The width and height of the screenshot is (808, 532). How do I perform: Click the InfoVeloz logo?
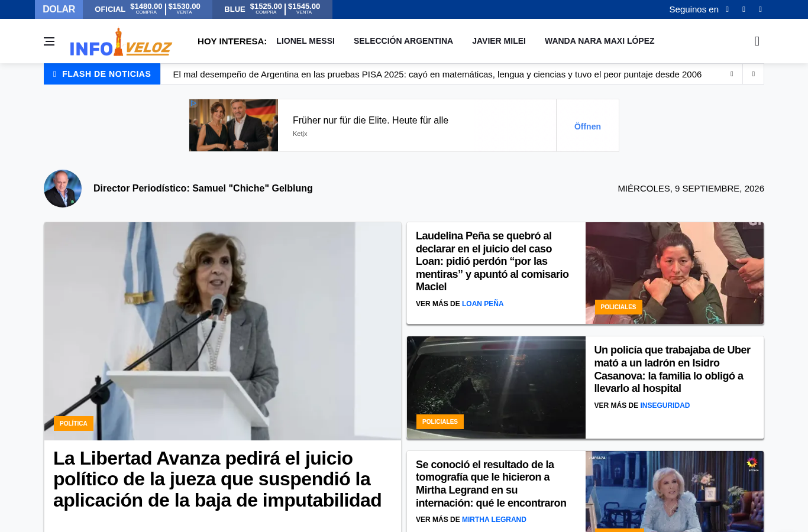121,42
